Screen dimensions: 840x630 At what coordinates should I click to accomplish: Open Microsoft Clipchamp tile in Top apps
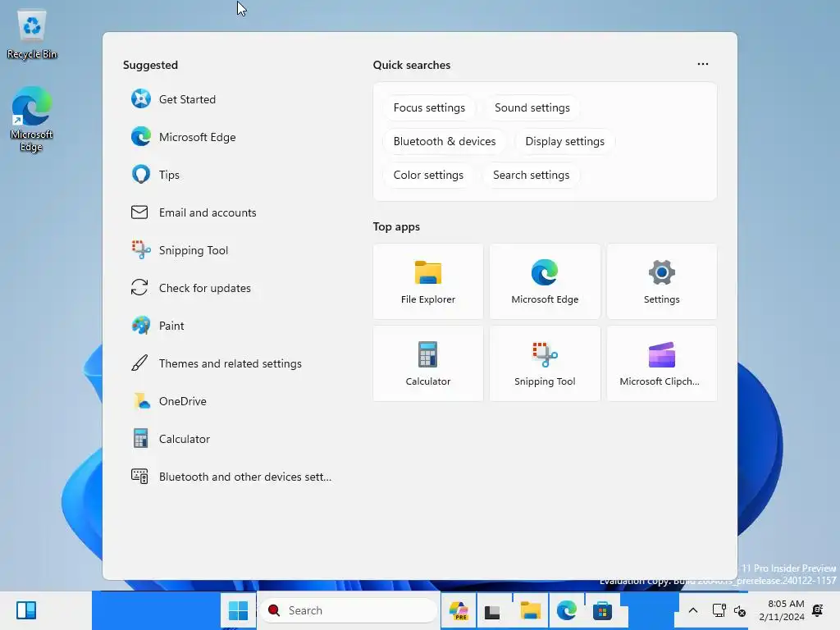click(662, 363)
